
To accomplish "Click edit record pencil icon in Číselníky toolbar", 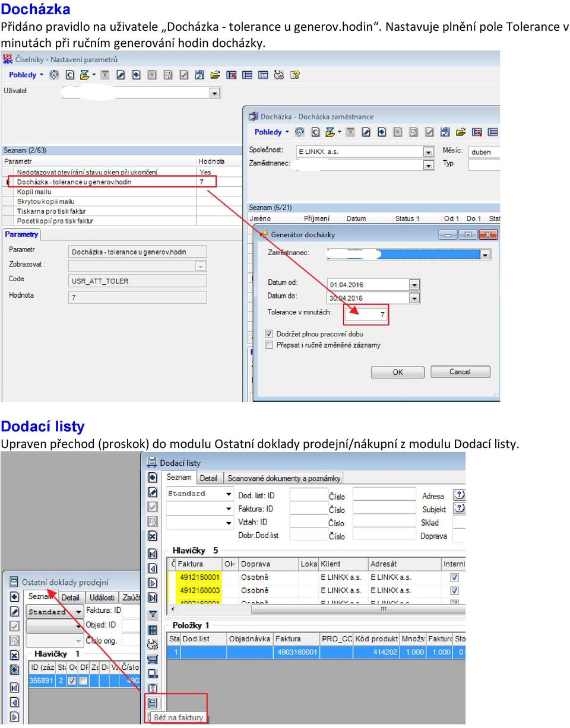I will tap(121, 75).
